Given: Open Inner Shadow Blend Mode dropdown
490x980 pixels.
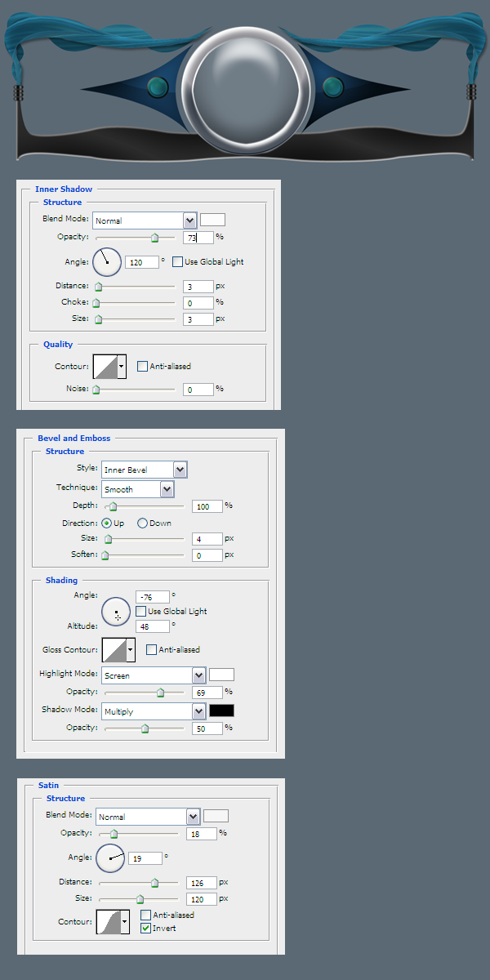Looking at the screenshot, I should click(145, 220).
